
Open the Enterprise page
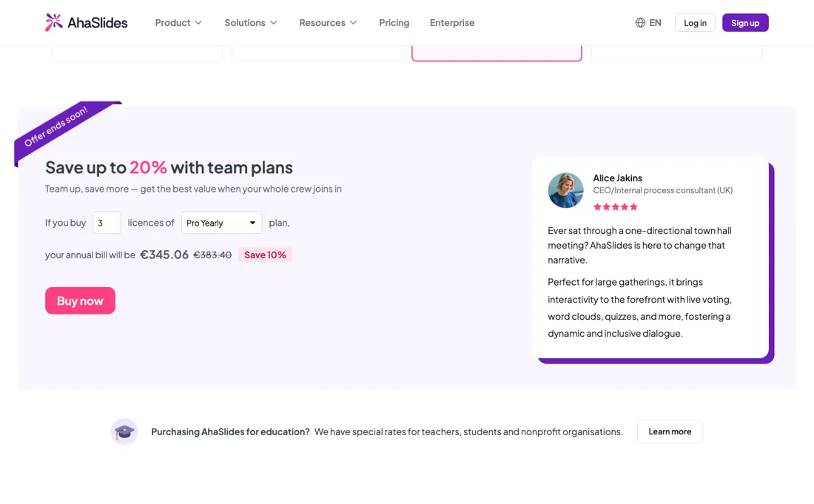[451, 22]
